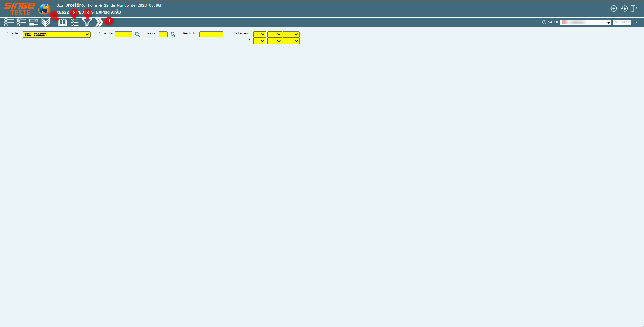Click the CE622 program code text

pyautogui.click(x=63, y=12)
